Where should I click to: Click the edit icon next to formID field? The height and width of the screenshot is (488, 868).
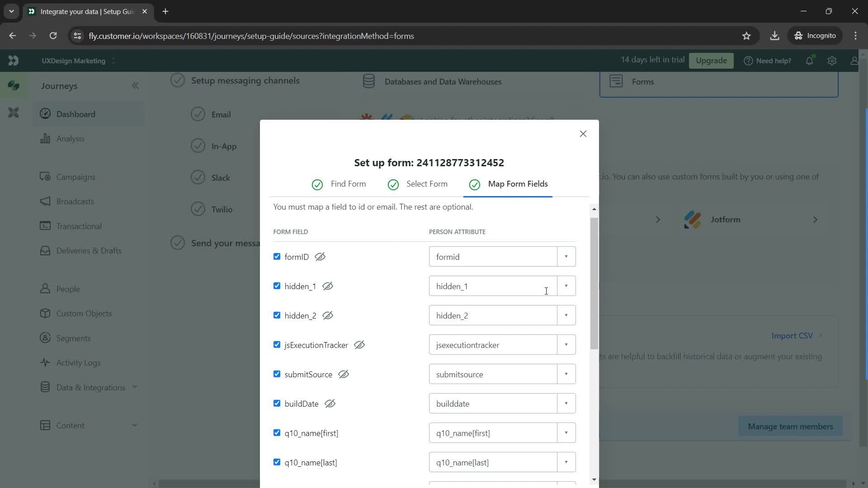click(x=320, y=256)
